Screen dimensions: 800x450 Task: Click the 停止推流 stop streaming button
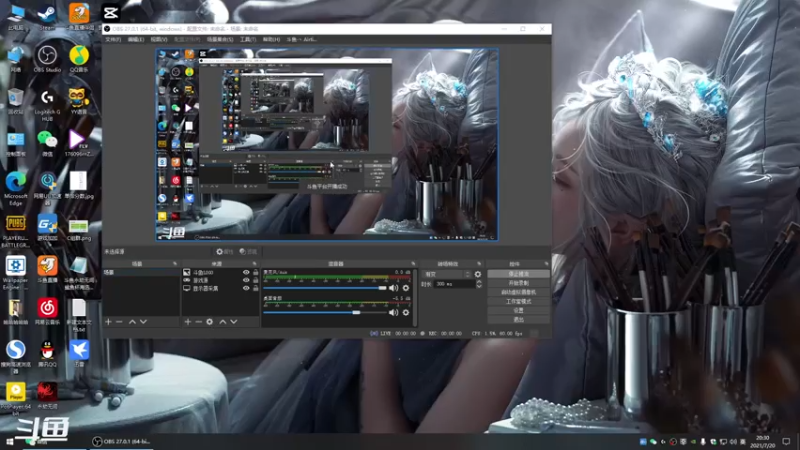point(518,274)
